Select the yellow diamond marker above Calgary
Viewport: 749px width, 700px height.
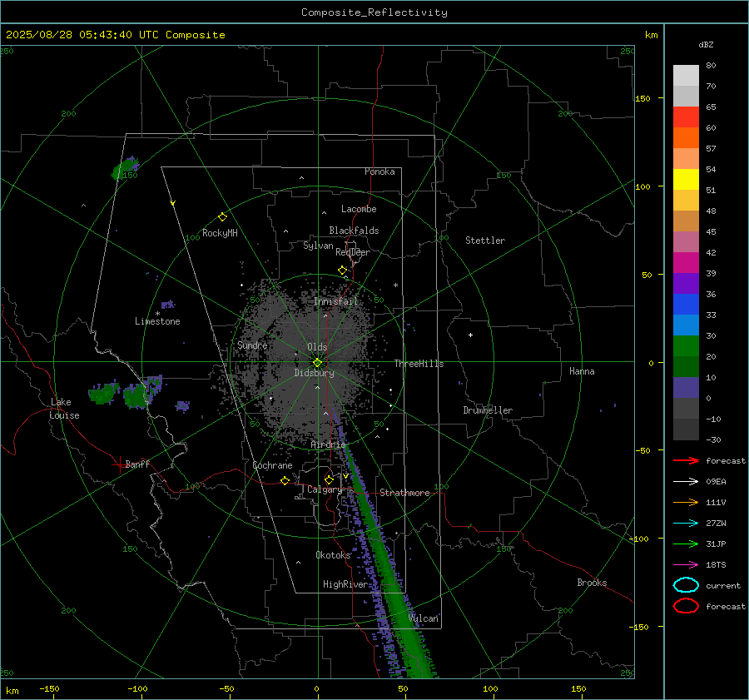(x=329, y=479)
